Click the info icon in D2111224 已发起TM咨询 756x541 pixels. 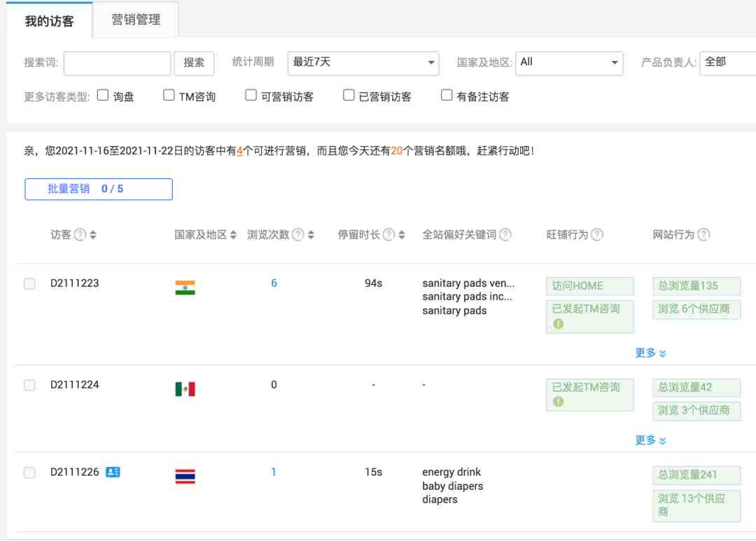(559, 402)
